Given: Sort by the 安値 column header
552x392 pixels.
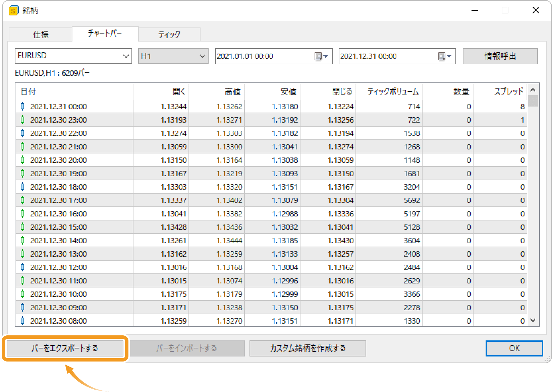Looking at the screenshot, I should point(272,91).
